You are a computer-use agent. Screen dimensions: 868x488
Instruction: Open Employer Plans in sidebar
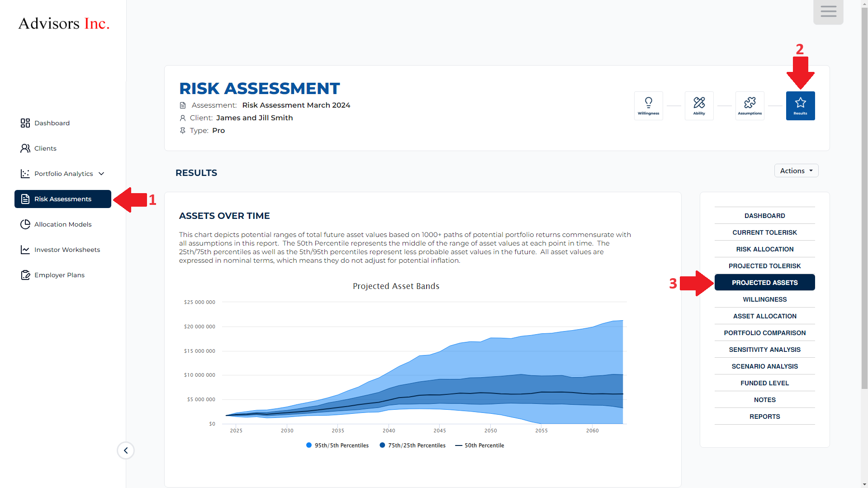point(59,275)
